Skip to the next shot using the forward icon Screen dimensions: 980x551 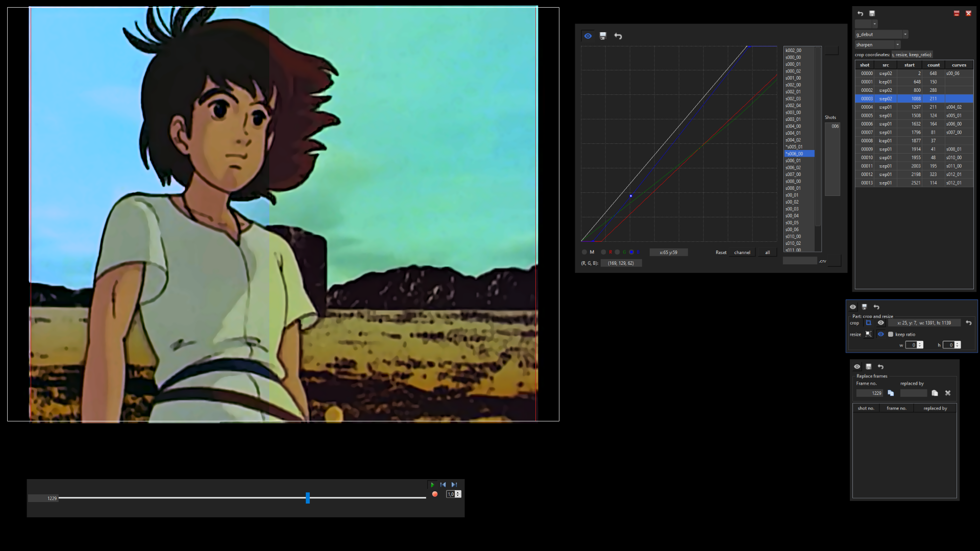pos(454,485)
